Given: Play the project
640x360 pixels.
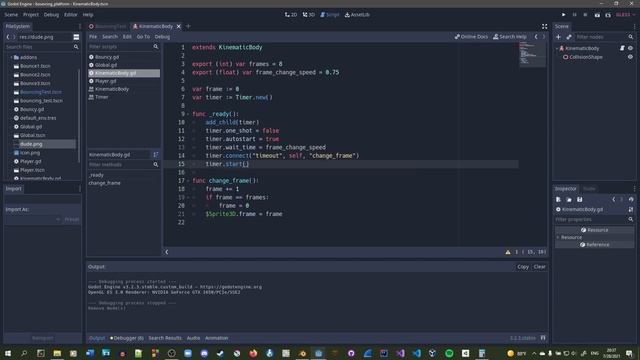Looking at the screenshot, I should [564, 15].
